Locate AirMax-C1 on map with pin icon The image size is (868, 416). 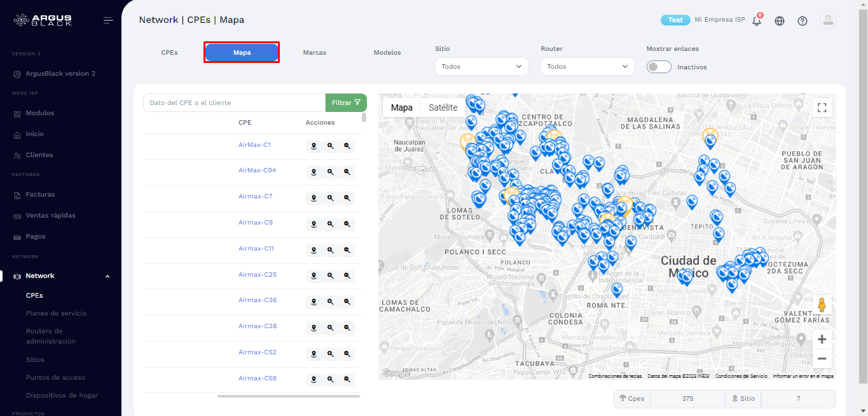313,146
